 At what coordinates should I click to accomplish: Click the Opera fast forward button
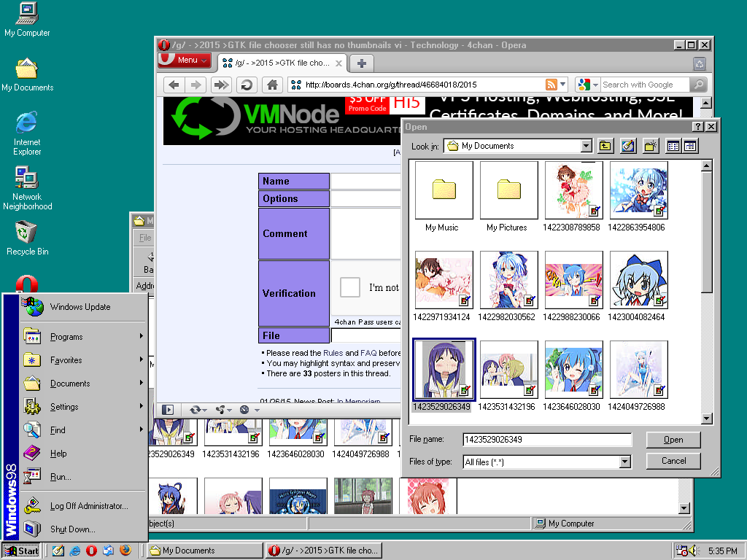221,85
